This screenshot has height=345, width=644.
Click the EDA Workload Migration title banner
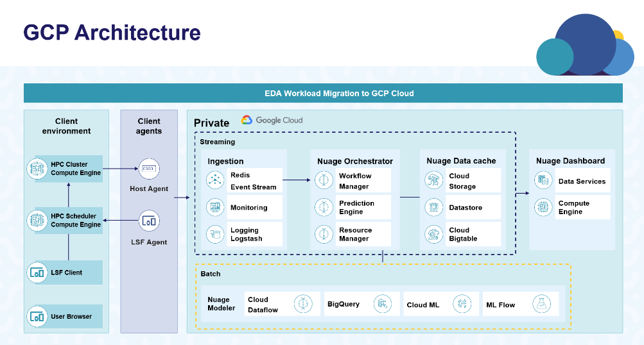coord(323,93)
